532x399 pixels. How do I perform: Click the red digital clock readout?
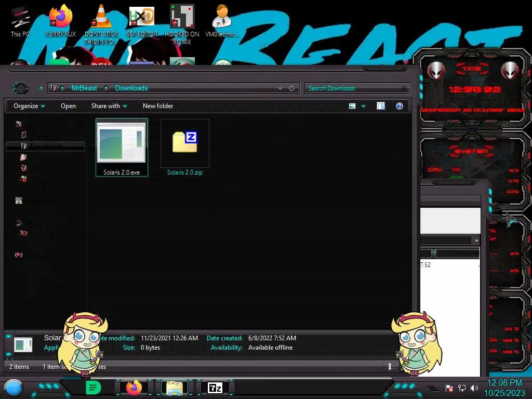475,89
